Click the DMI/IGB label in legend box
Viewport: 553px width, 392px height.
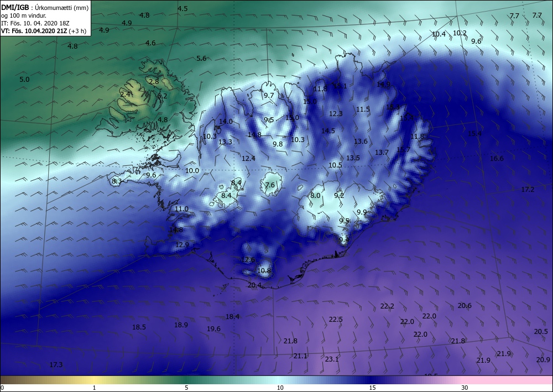(15, 7)
